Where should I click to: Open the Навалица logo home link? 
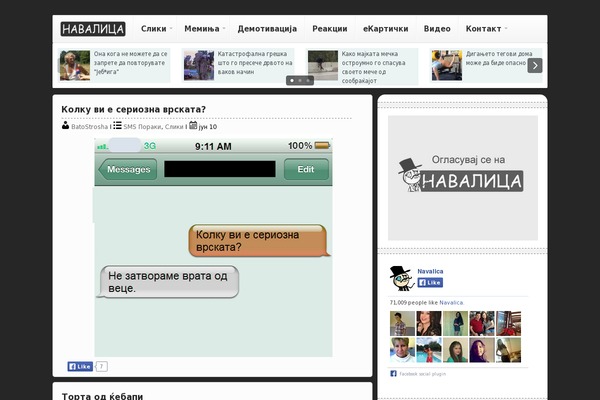pyautogui.click(x=93, y=29)
